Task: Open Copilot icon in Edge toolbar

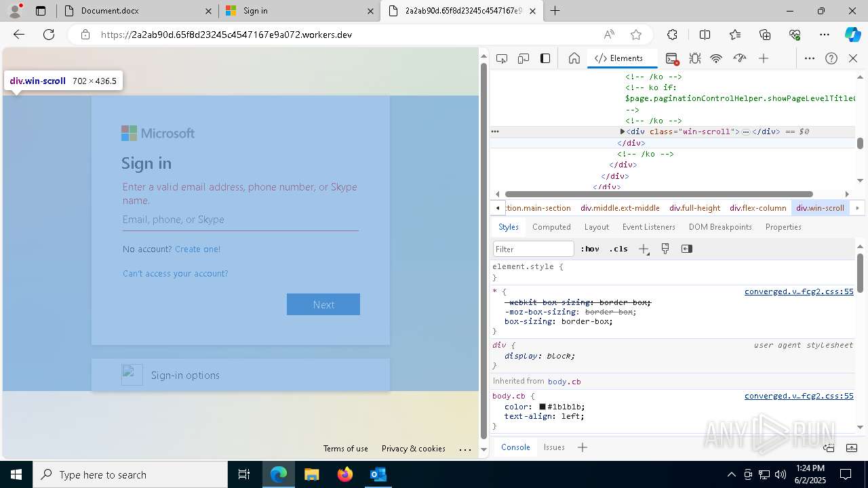Action: tap(852, 35)
